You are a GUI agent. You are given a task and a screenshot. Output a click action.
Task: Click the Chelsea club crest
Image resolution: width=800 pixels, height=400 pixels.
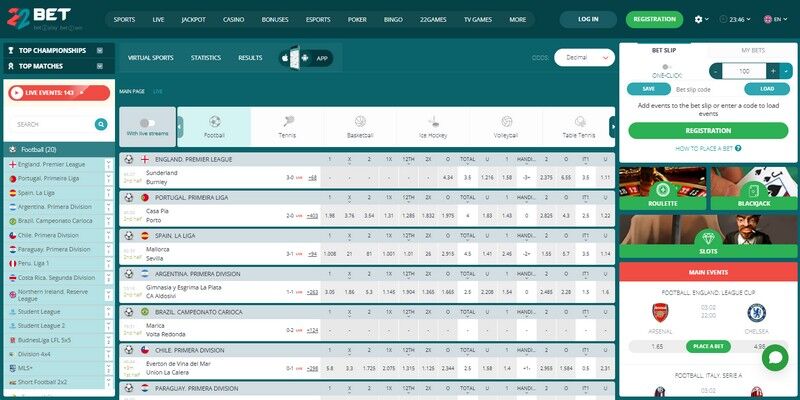756,312
